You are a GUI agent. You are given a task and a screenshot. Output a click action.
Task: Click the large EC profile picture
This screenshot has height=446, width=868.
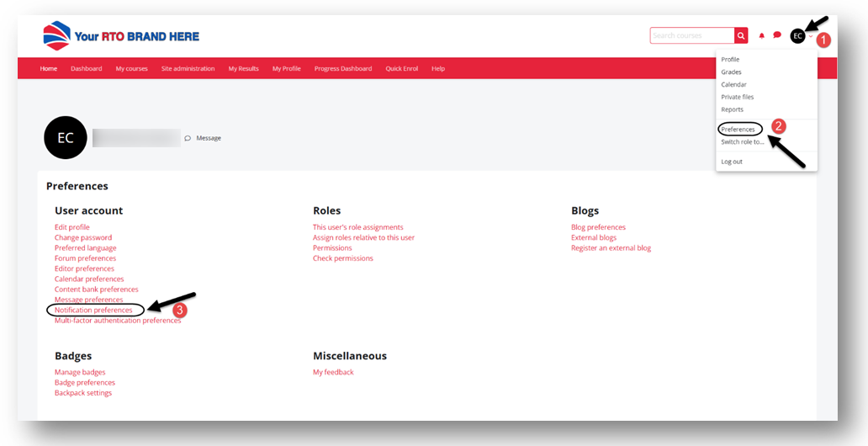pyautogui.click(x=66, y=138)
